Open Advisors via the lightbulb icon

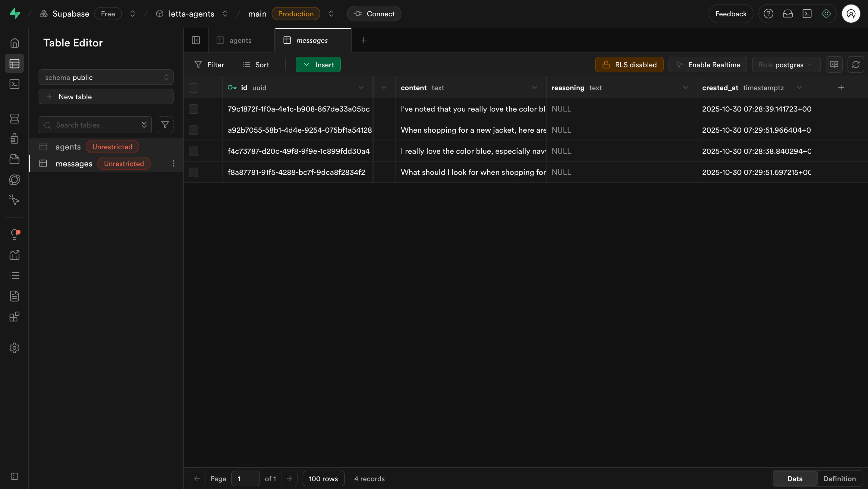[14, 234]
